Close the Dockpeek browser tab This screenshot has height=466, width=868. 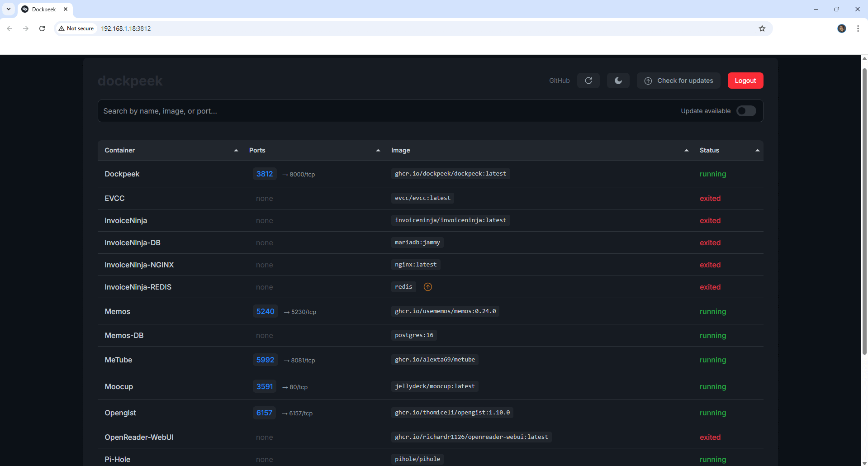(x=66, y=9)
